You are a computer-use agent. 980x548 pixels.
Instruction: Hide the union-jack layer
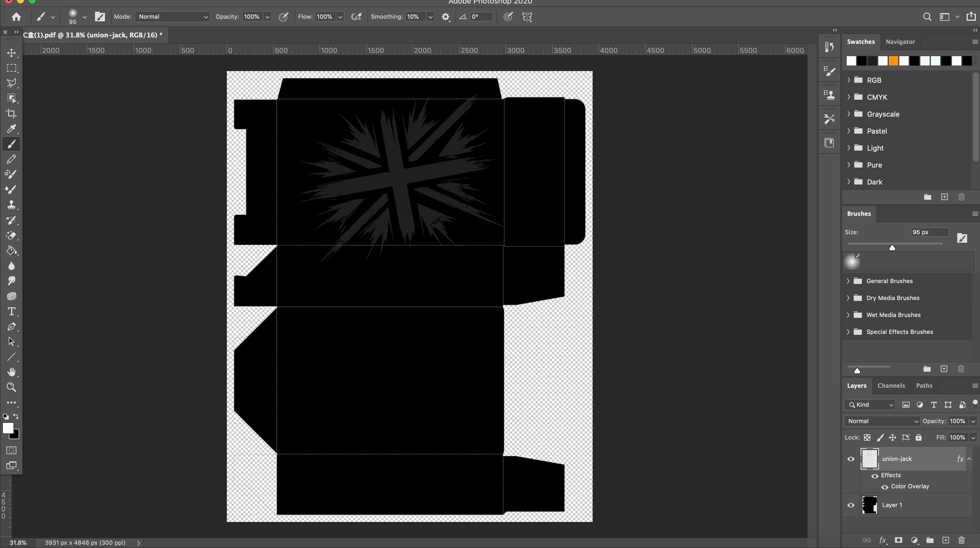point(851,459)
